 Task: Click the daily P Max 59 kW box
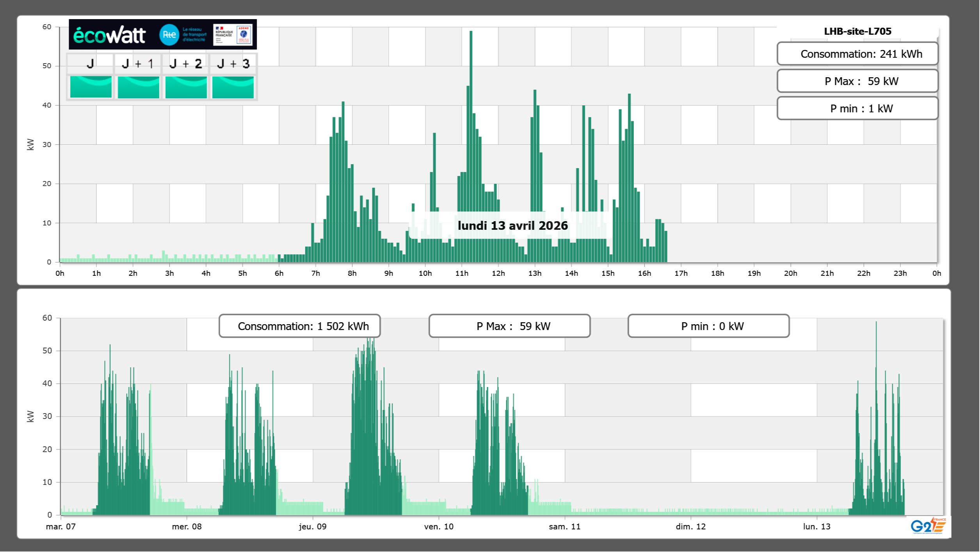[857, 81]
